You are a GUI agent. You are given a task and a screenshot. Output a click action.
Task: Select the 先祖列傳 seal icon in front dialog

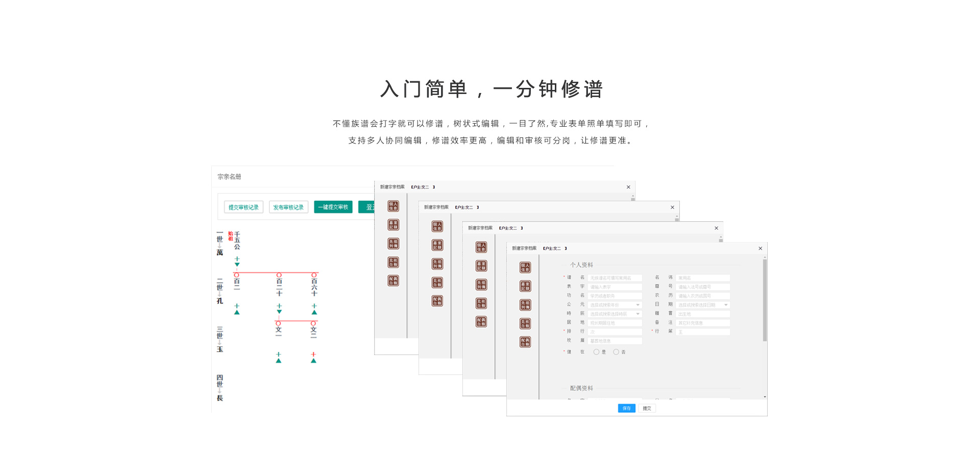pos(525,305)
